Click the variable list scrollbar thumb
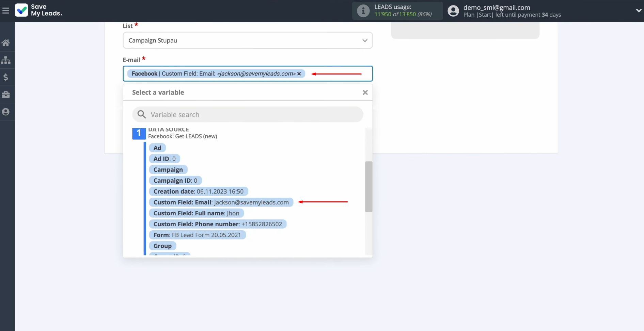Viewport: 644px width, 331px height. point(368,187)
